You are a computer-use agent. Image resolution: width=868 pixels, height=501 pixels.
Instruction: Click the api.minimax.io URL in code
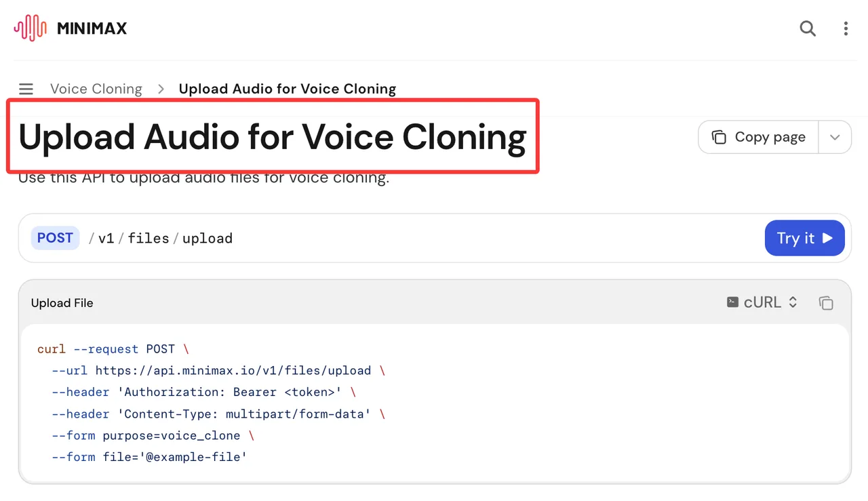click(x=233, y=371)
